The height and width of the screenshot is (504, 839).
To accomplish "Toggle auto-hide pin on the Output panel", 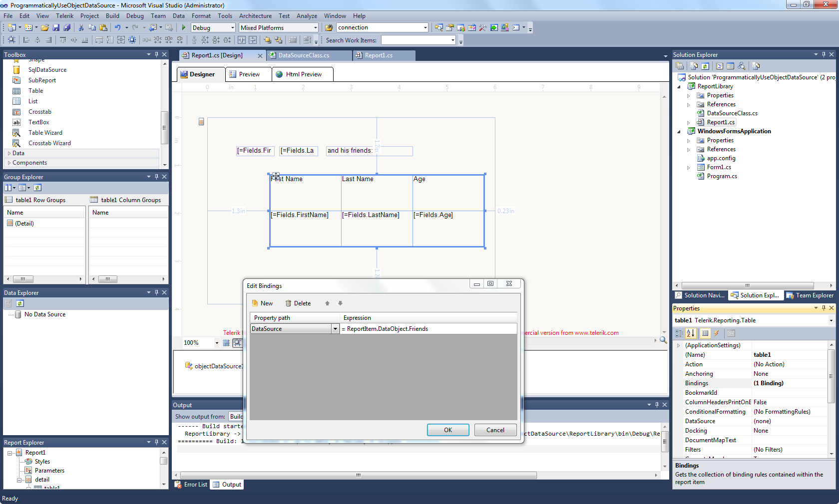I will 657,405.
